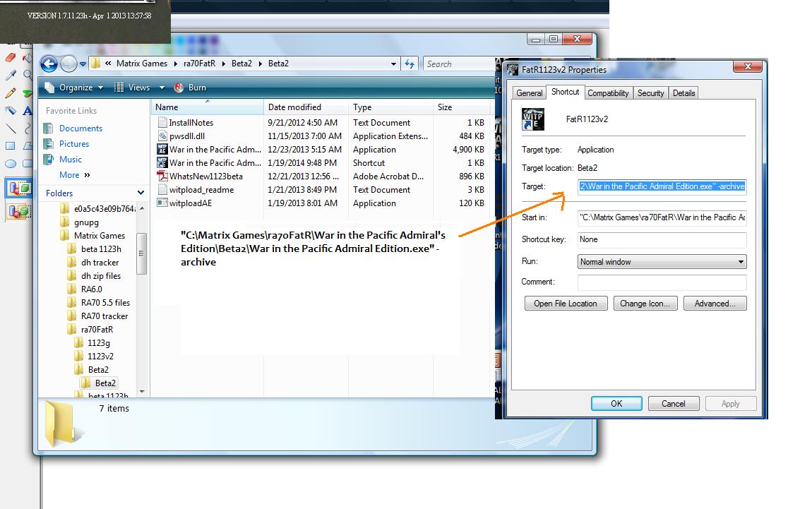
Task: Select the War in the Pacific Application file
Action: pos(215,150)
